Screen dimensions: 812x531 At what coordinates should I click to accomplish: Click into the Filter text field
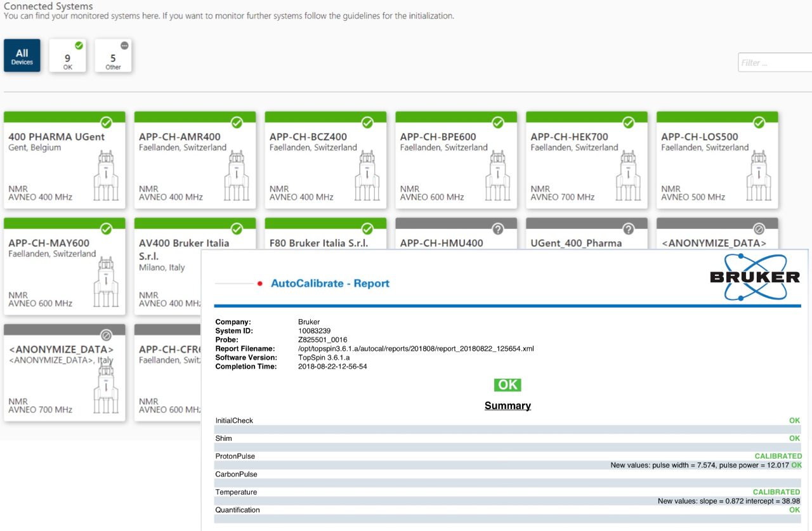[x=774, y=63]
